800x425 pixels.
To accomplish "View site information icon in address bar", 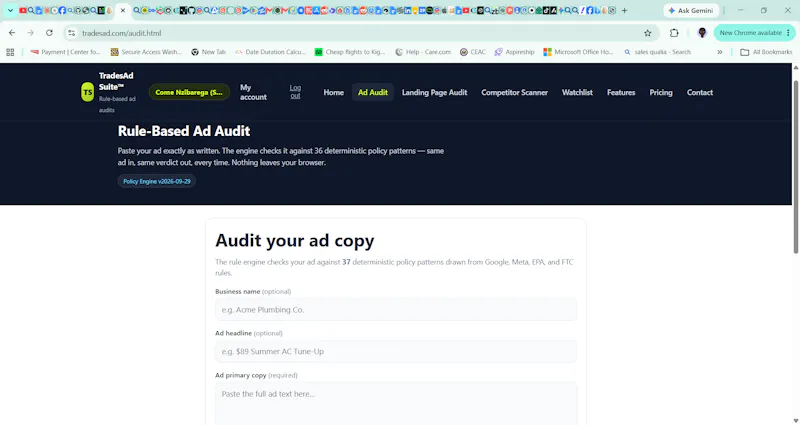I will click(x=72, y=33).
